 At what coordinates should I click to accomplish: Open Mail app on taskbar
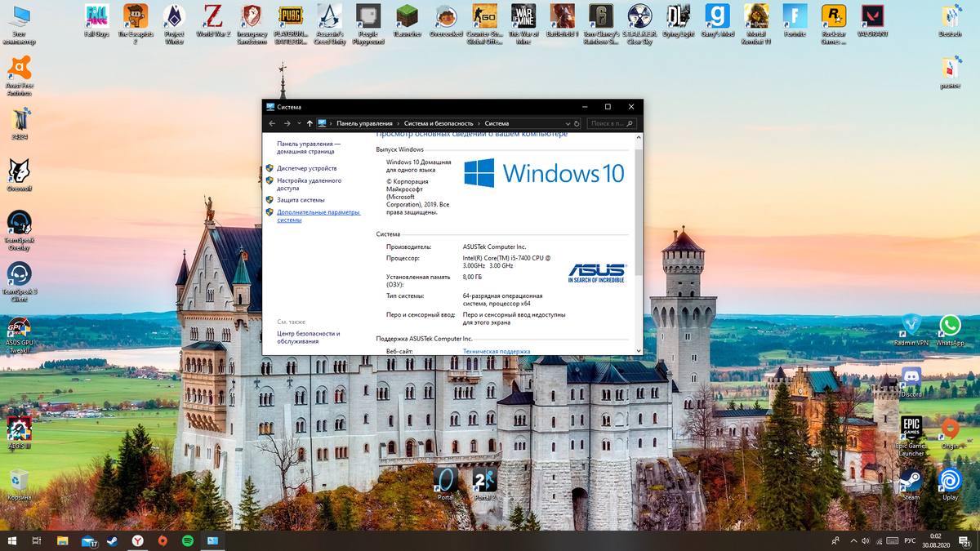88,540
